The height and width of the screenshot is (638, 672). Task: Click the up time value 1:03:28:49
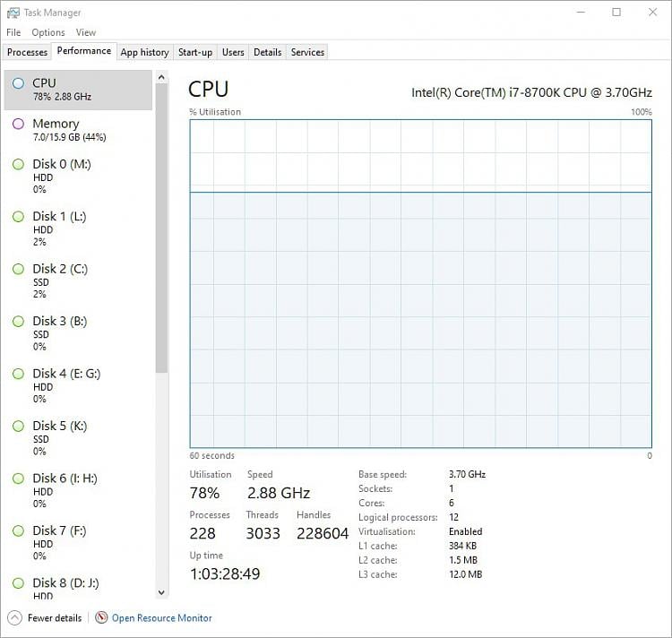[225, 574]
